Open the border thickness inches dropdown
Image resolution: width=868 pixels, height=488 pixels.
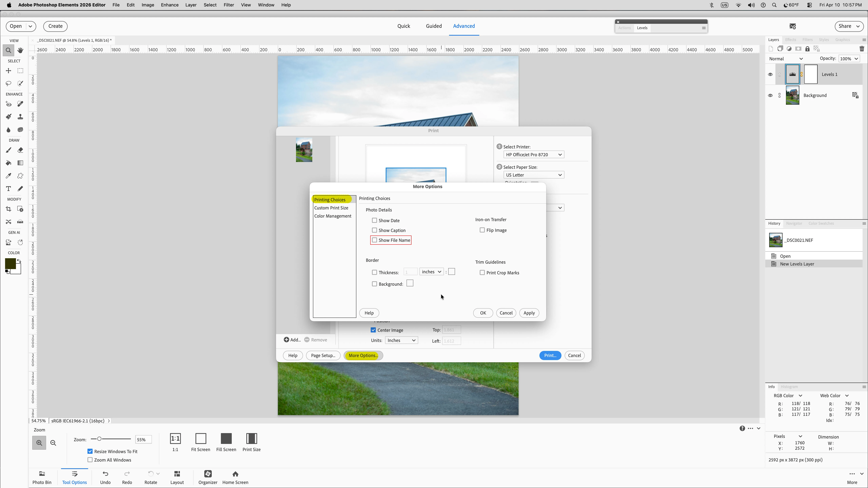point(431,272)
